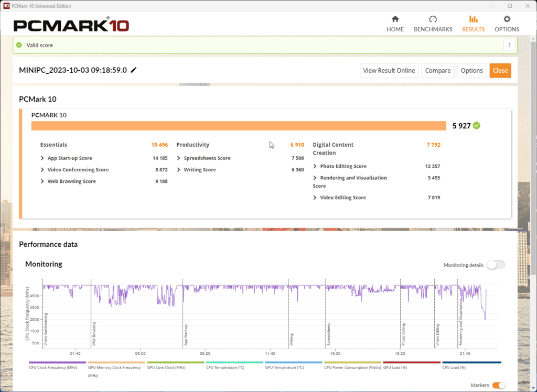The image size is (537, 392).
Task: Turn off the Markers toggle
Action: coord(498,386)
